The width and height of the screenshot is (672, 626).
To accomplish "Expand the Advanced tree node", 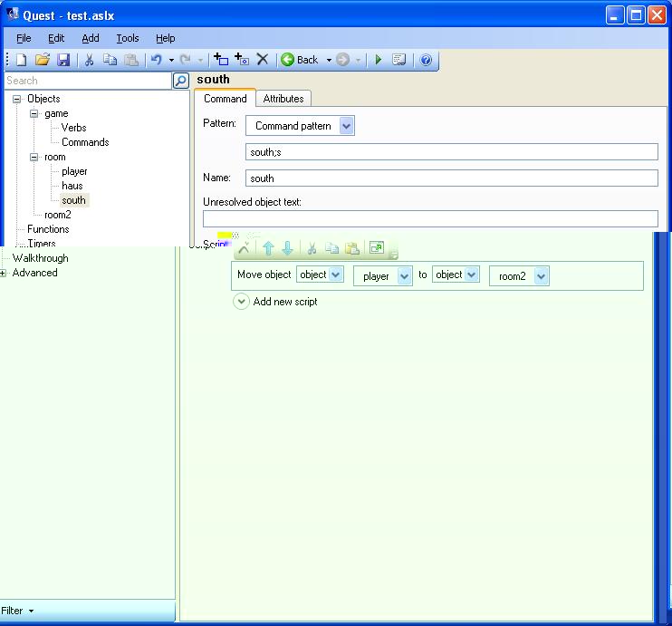I will coord(4,273).
